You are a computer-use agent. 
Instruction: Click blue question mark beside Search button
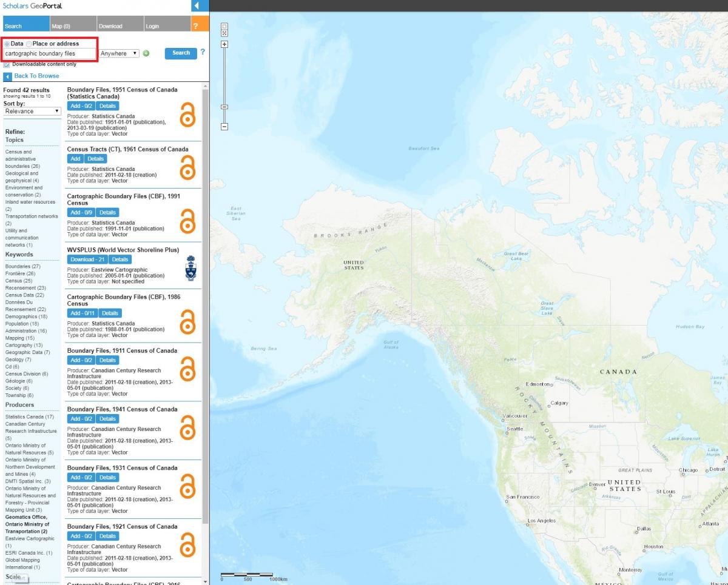coord(203,52)
